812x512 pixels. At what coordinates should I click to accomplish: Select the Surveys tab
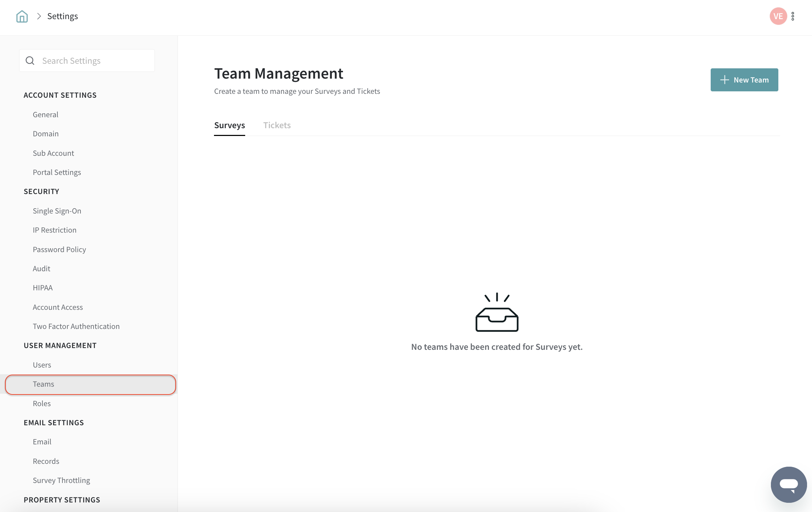point(230,125)
